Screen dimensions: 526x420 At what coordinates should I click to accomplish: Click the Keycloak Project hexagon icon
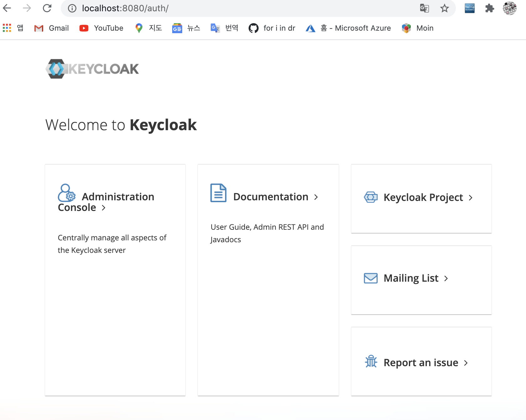point(371,197)
